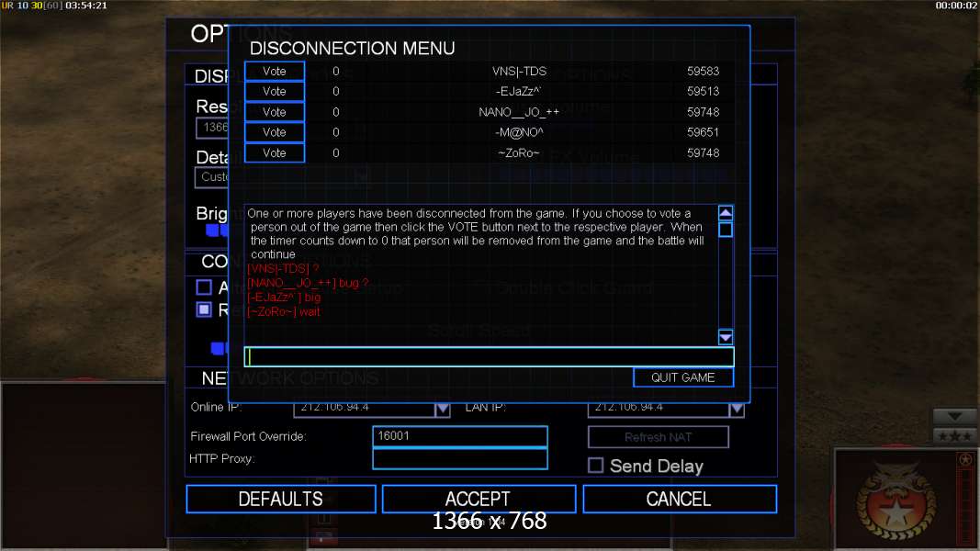Click the China faction emblem icon

896,501
